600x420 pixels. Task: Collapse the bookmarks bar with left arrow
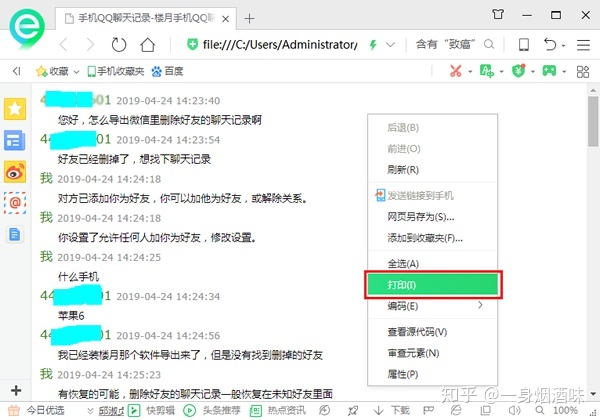click(x=16, y=71)
